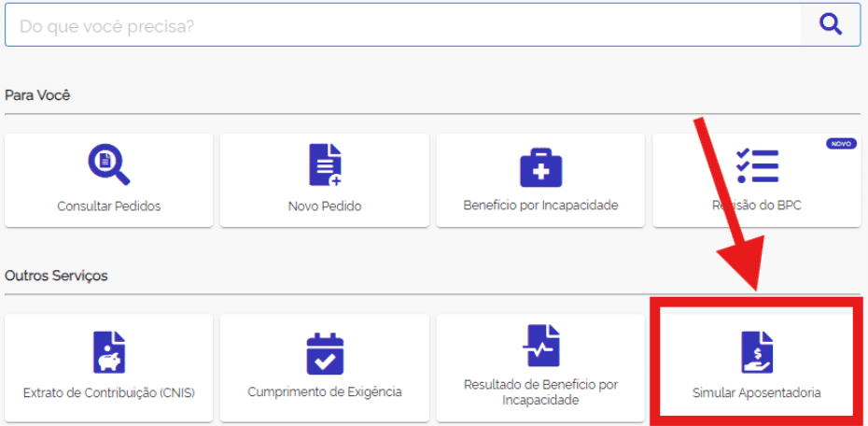
Task: Open the Consultar Pedidos text label
Action: [108, 206]
